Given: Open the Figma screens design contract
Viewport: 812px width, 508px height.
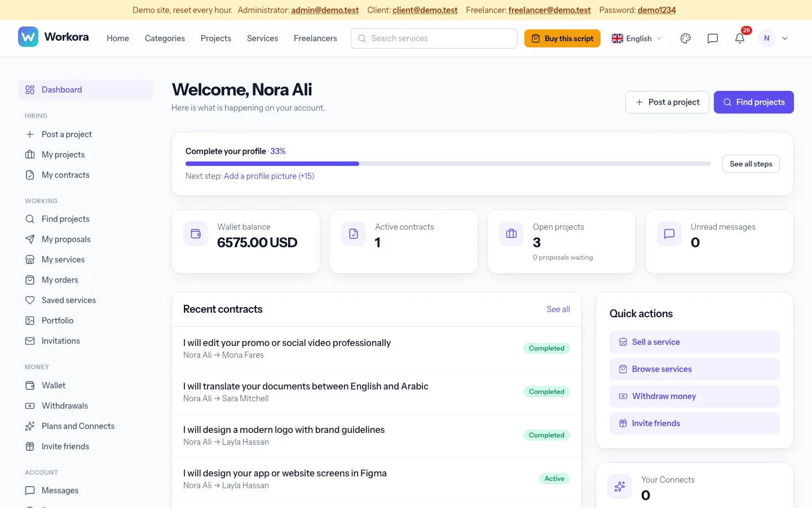Looking at the screenshot, I should pyautogui.click(x=377, y=479).
